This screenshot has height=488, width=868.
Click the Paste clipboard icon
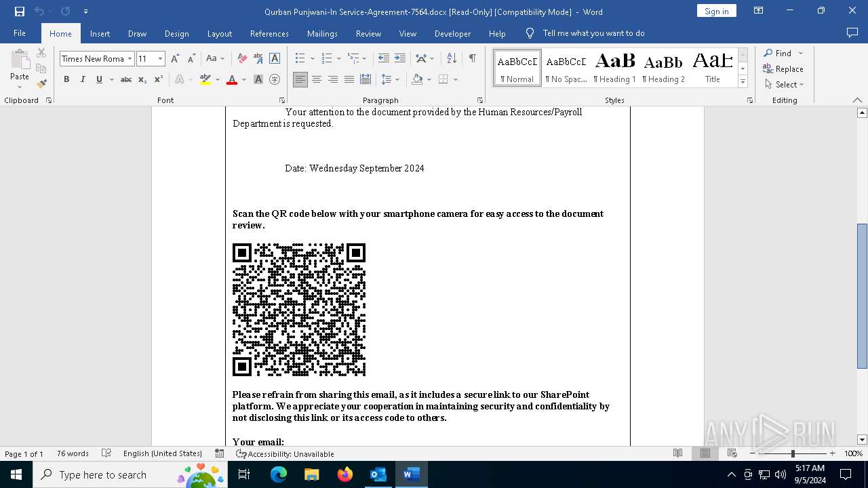pos(20,60)
